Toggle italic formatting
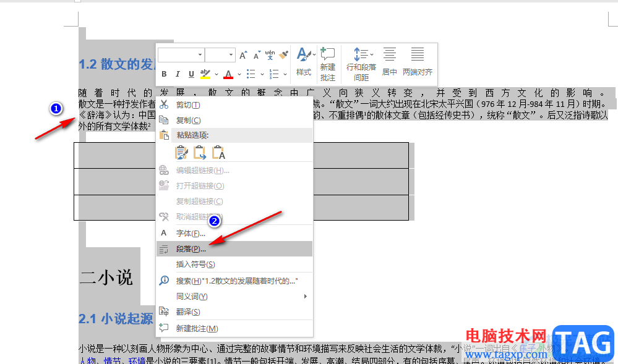This screenshot has width=618, height=364. [178, 74]
